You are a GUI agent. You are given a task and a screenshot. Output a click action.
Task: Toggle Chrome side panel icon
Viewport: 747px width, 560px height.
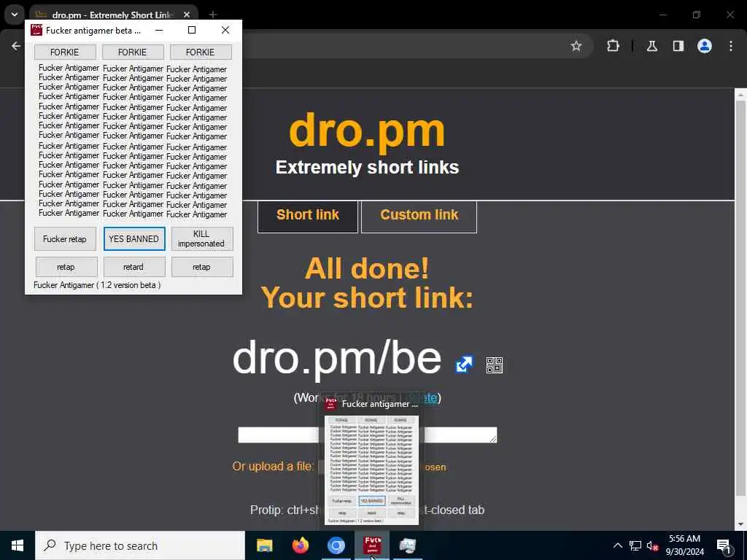click(678, 46)
